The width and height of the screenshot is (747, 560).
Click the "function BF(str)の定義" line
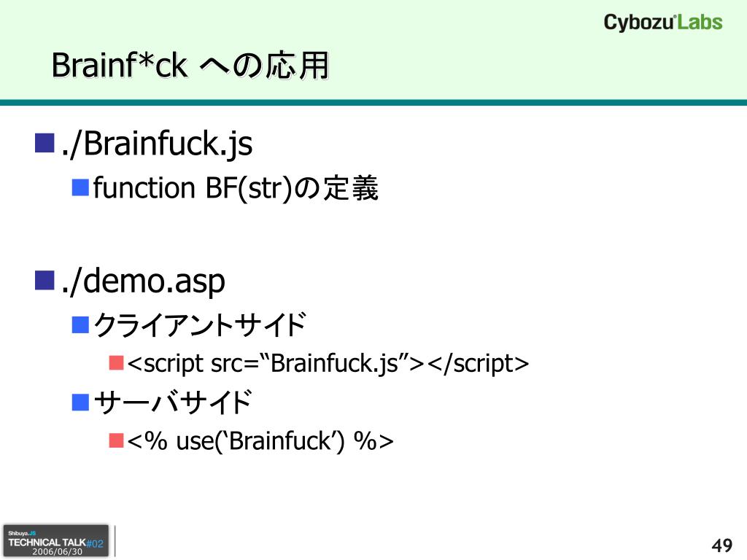236,187
